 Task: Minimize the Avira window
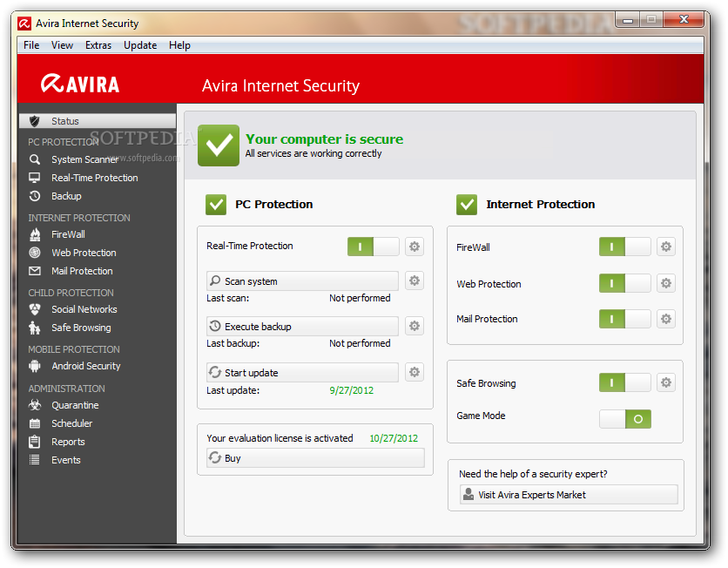[x=628, y=19]
